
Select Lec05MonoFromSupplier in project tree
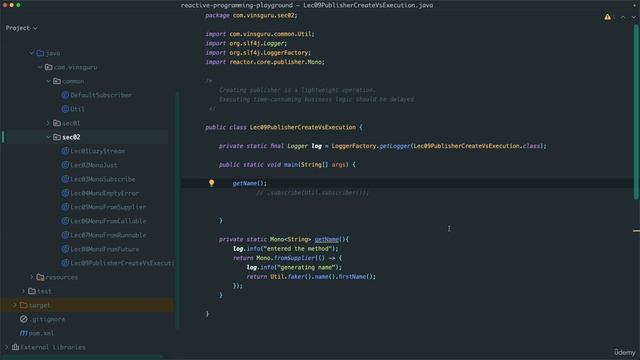(x=108, y=207)
